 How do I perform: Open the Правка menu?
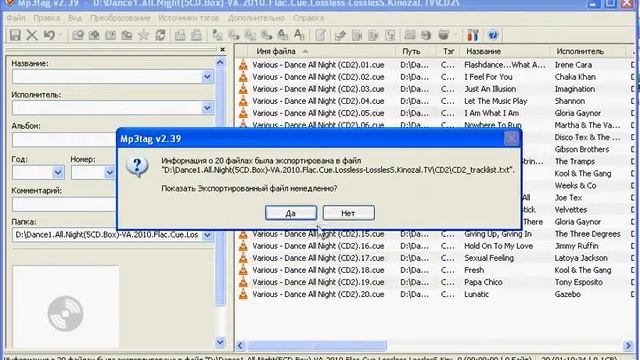pyautogui.click(x=47, y=18)
